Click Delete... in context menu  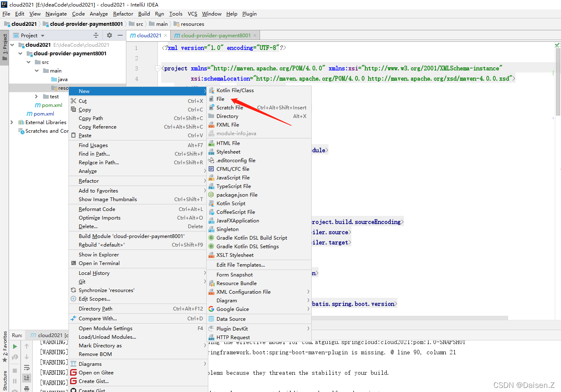pos(138,227)
